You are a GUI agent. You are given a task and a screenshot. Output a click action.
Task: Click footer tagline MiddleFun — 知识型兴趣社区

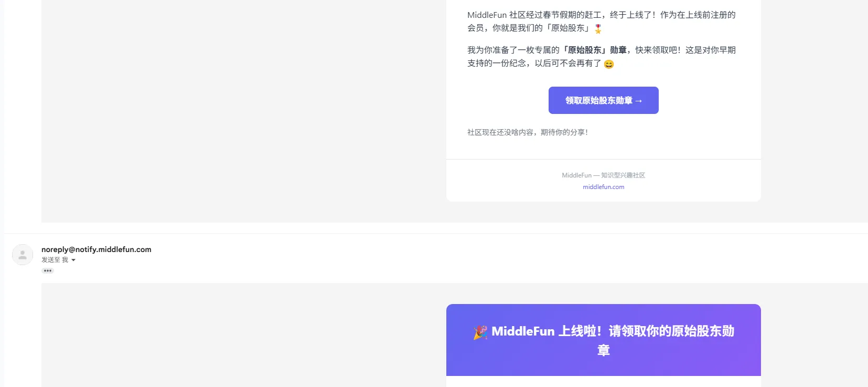(x=603, y=175)
